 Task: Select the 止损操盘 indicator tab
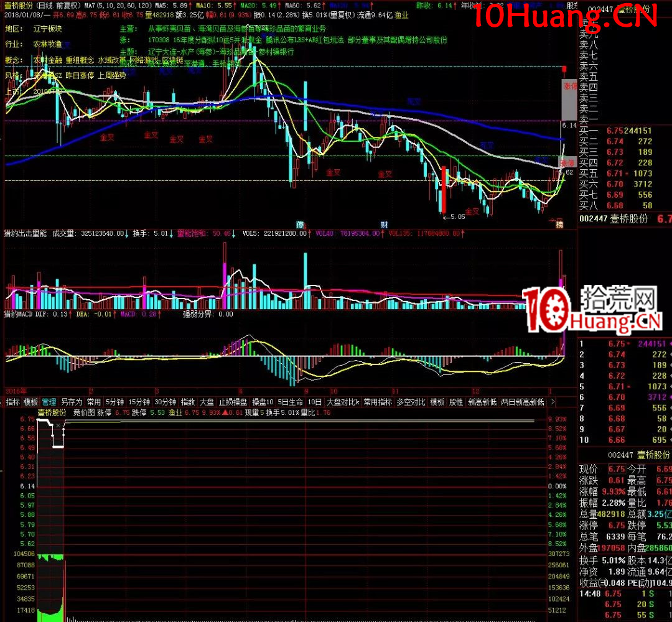click(x=233, y=402)
